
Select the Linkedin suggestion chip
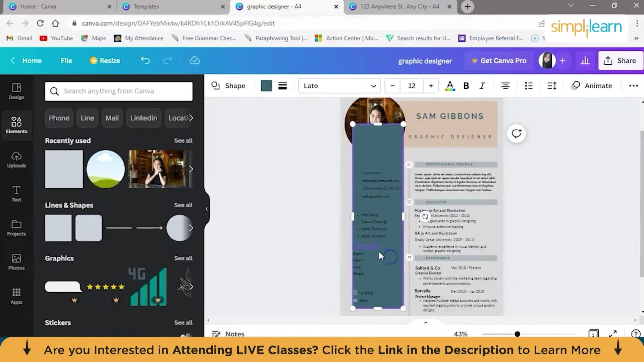[144, 118]
